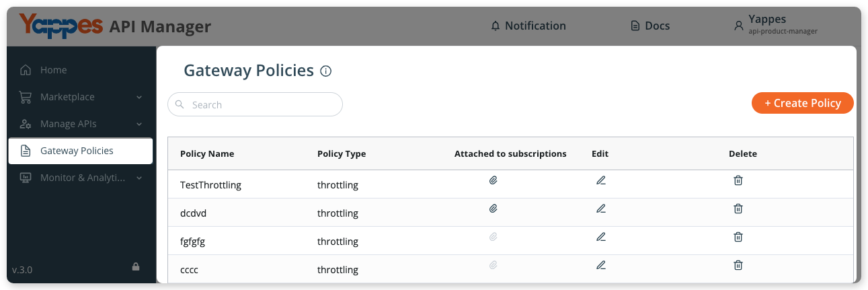
Task: Click the attachment paperclip for TestThrottling
Action: (x=493, y=180)
